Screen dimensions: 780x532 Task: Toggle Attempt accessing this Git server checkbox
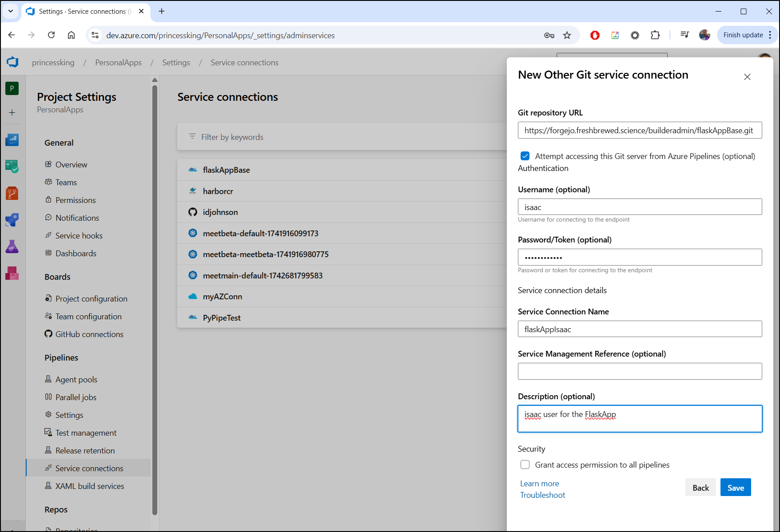click(x=525, y=156)
